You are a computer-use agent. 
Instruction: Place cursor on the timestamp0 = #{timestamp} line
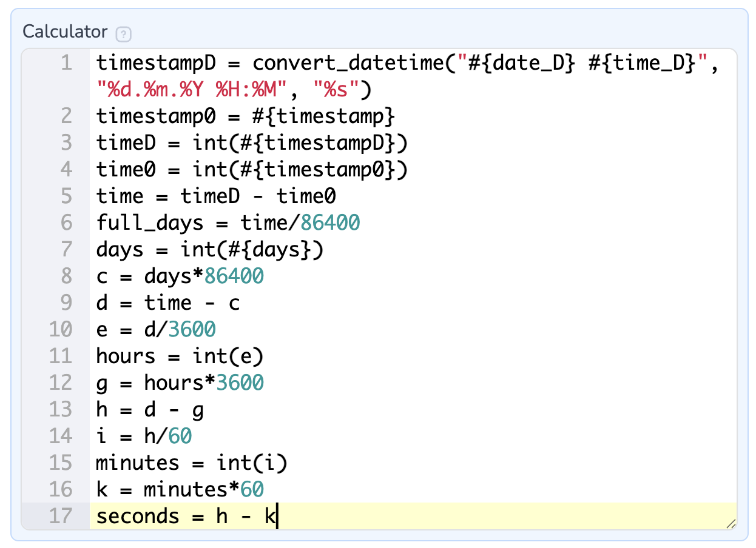pyautogui.click(x=246, y=116)
